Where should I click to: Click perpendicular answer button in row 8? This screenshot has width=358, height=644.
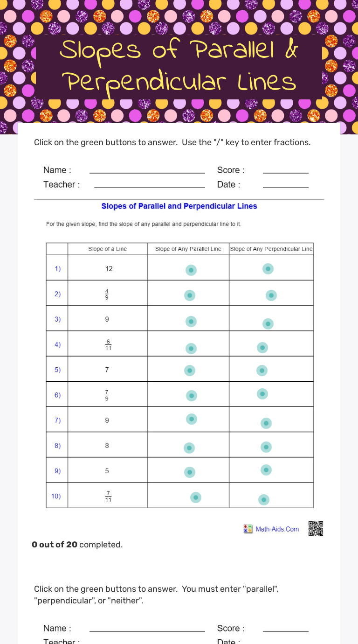[266, 447]
